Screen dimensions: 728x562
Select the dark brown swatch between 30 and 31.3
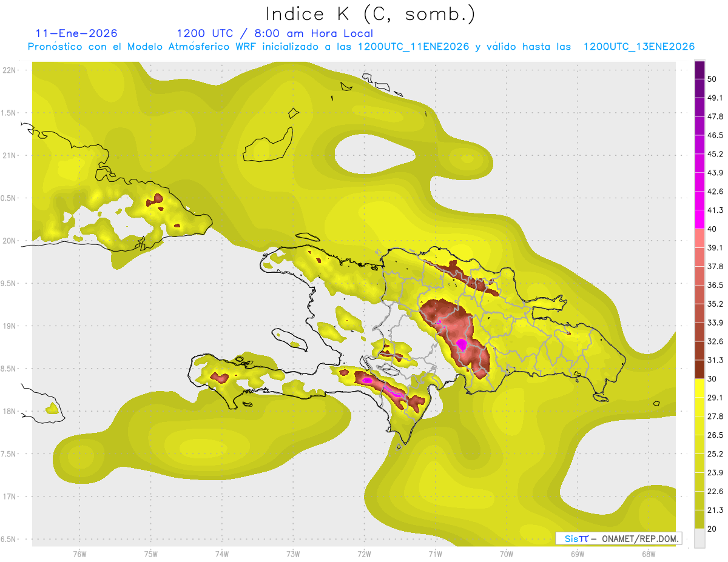click(699, 369)
